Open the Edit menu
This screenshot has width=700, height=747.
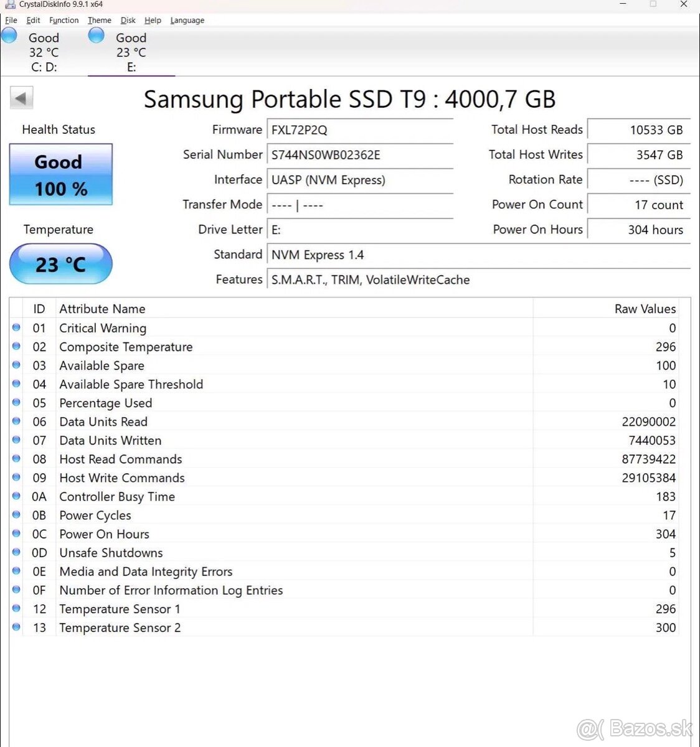[33, 20]
